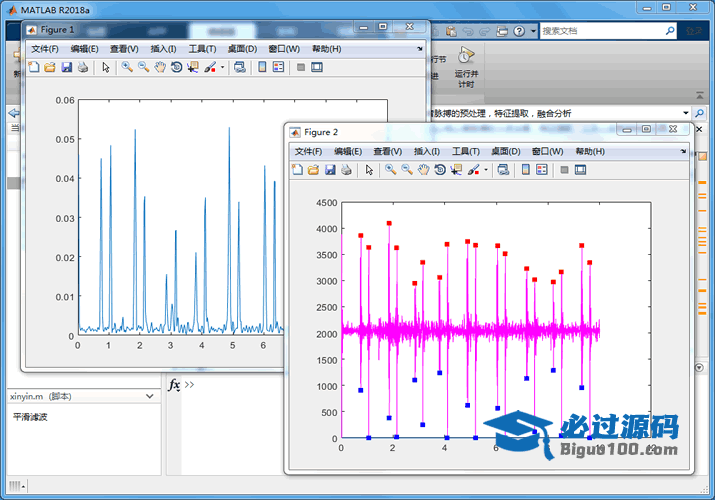This screenshot has width=715, height=500.
Task: Select Zoom Out tool in Figure 2 toolbar
Action: 407,170
